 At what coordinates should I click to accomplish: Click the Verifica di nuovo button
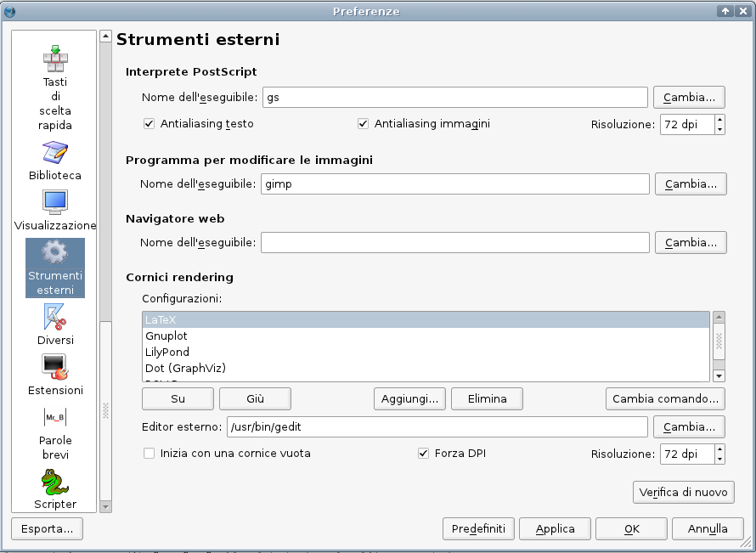683,492
